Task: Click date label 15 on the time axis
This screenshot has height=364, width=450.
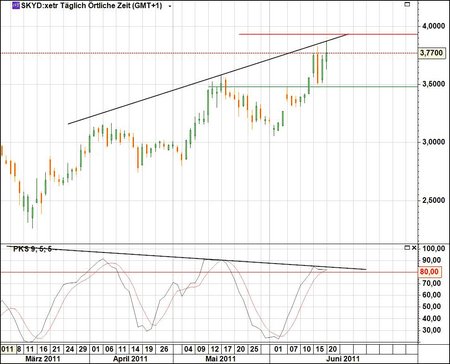Action: point(320,349)
